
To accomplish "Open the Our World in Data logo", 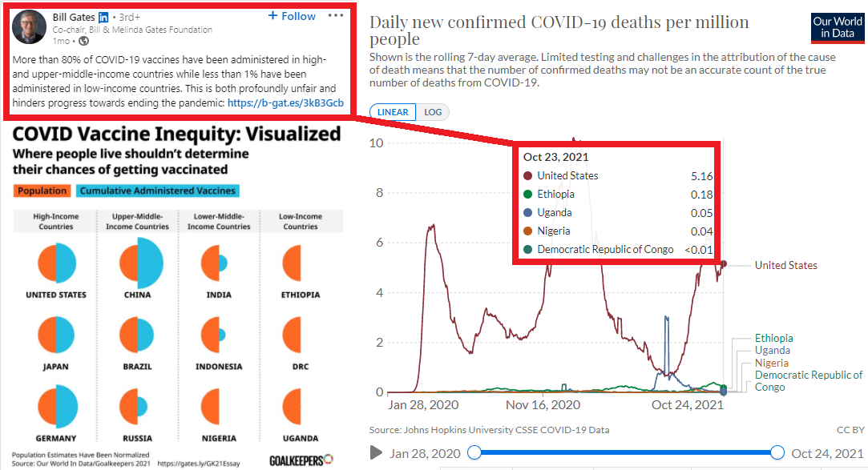I will [838, 26].
